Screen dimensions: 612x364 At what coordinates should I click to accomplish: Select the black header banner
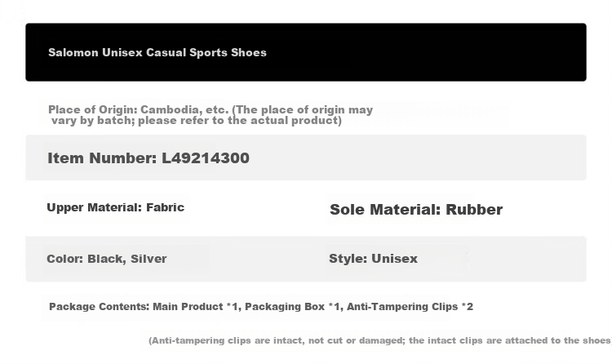pyautogui.click(x=306, y=52)
